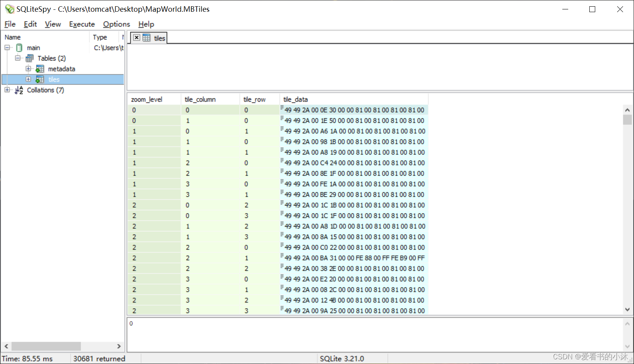Screen dimensions: 634x364
Task: Expand the metadata table node
Action: coord(28,69)
